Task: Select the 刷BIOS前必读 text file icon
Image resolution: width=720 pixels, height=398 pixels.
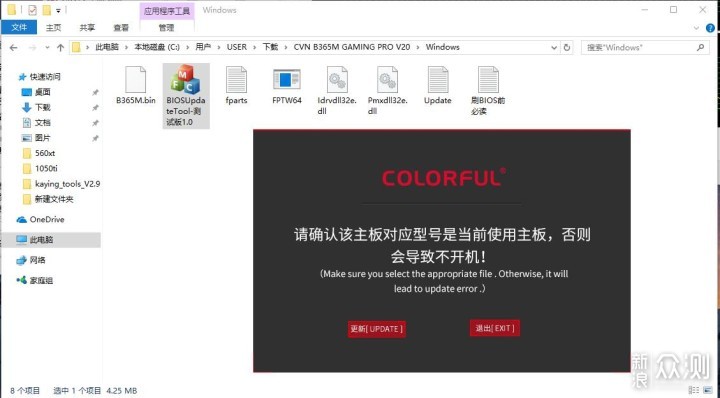Action: tap(488, 80)
